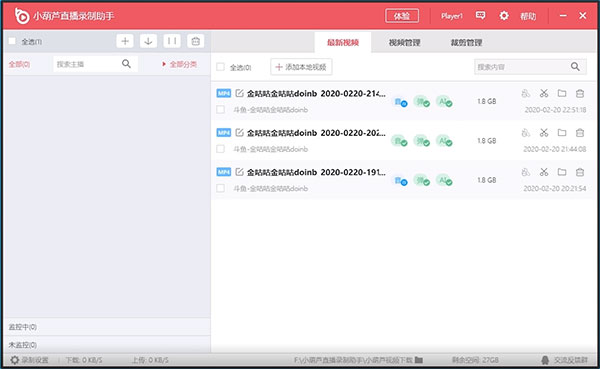
Task: Click the download arrow icon in left toolbar
Action: tap(148, 41)
